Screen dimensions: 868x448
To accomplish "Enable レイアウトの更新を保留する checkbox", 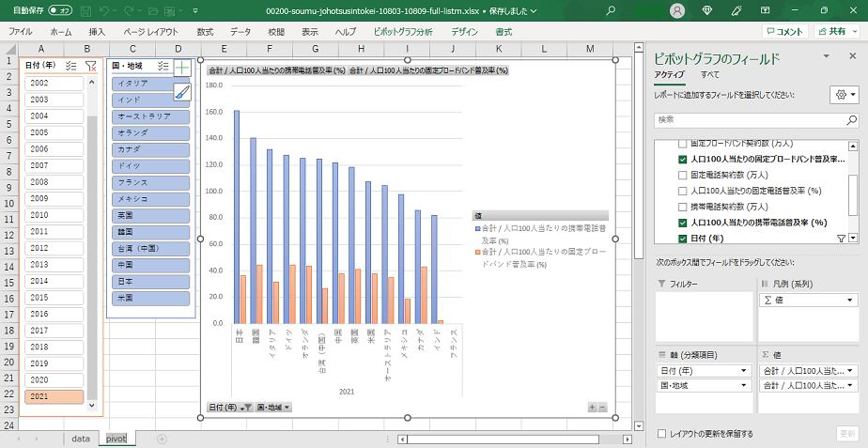I will (663, 434).
